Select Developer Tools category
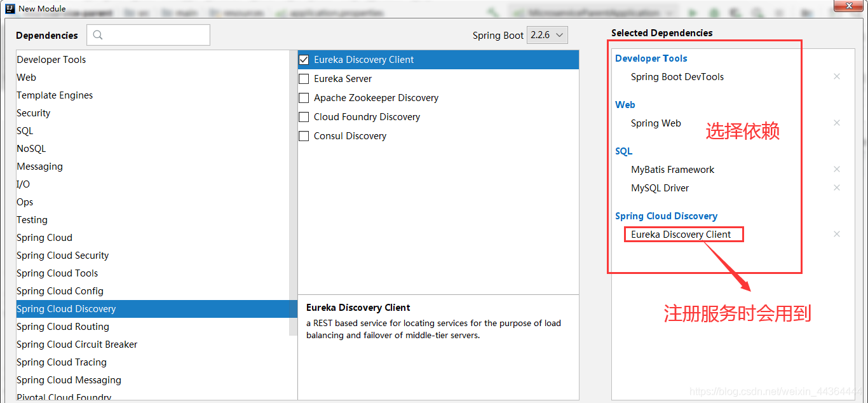 click(153, 60)
